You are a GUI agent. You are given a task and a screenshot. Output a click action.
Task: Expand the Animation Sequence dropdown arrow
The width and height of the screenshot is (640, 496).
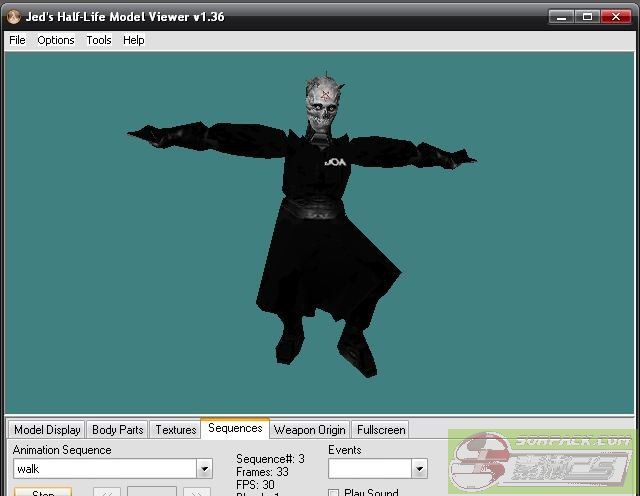coord(204,469)
